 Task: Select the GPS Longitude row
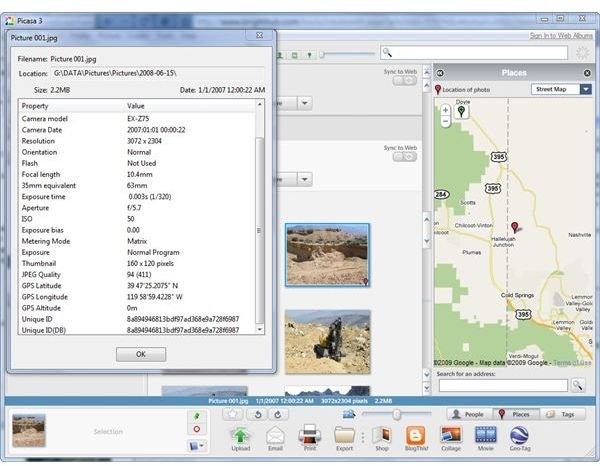pos(137,297)
